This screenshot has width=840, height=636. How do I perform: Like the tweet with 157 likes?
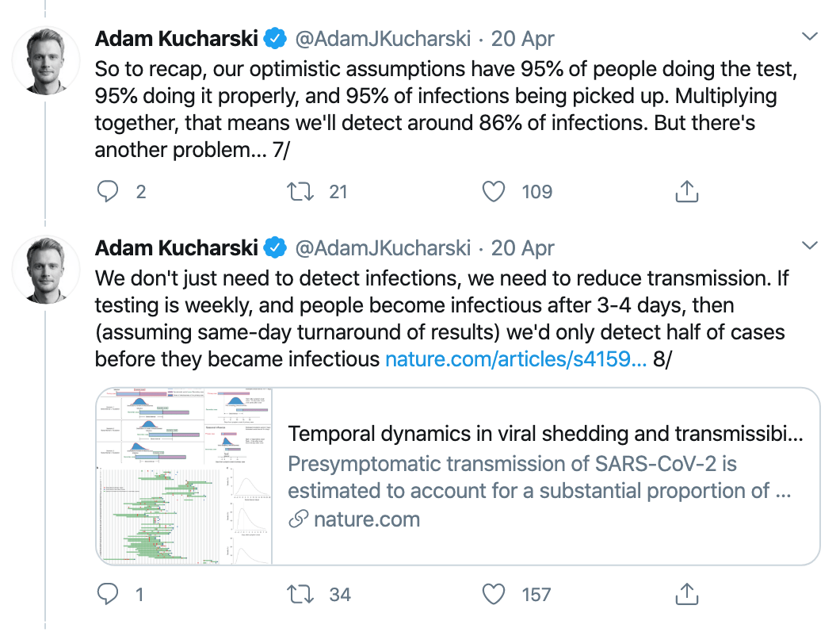point(494,594)
